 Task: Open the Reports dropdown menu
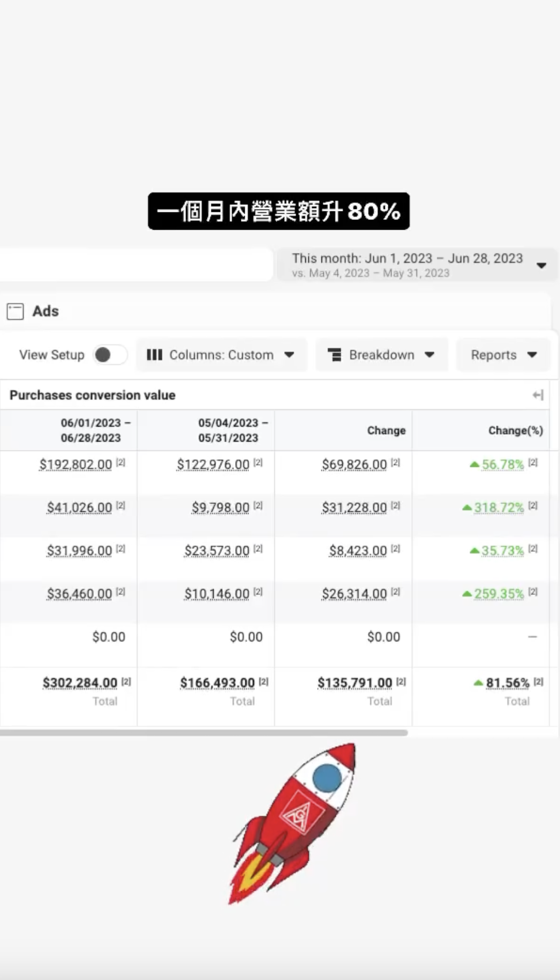(503, 355)
